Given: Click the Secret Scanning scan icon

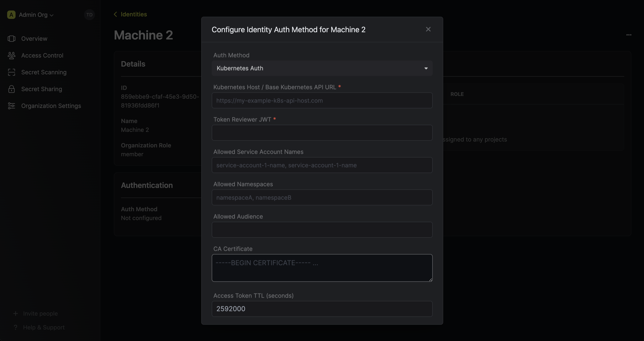Looking at the screenshot, I should 12,72.
